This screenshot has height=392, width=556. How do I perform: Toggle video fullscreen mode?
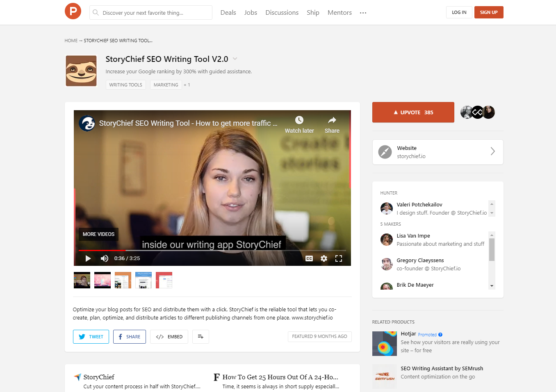339,258
